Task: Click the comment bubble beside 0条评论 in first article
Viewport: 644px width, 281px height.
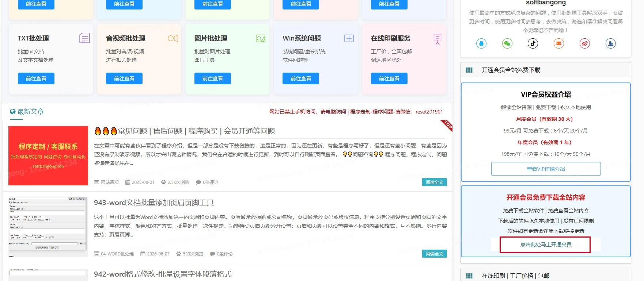Action: pyautogui.click(x=198, y=182)
